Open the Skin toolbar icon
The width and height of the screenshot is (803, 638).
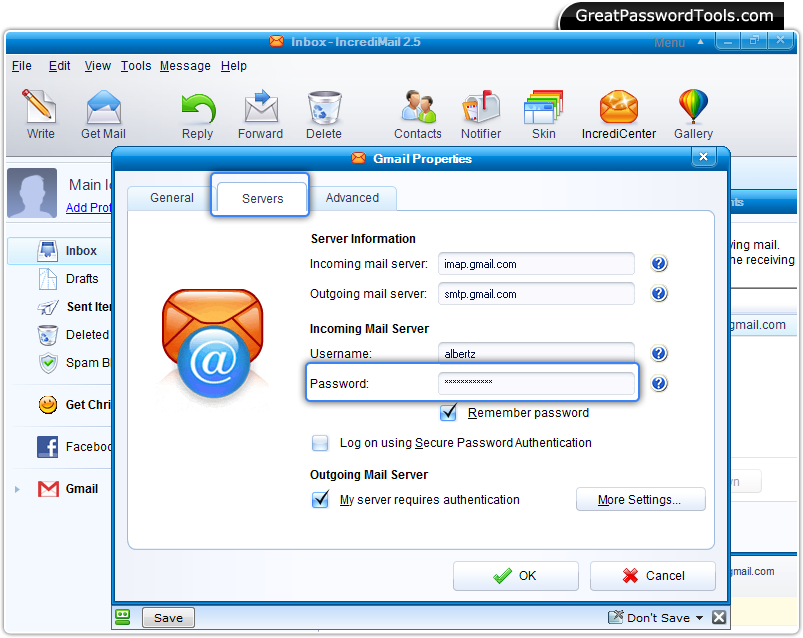(543, 107)
